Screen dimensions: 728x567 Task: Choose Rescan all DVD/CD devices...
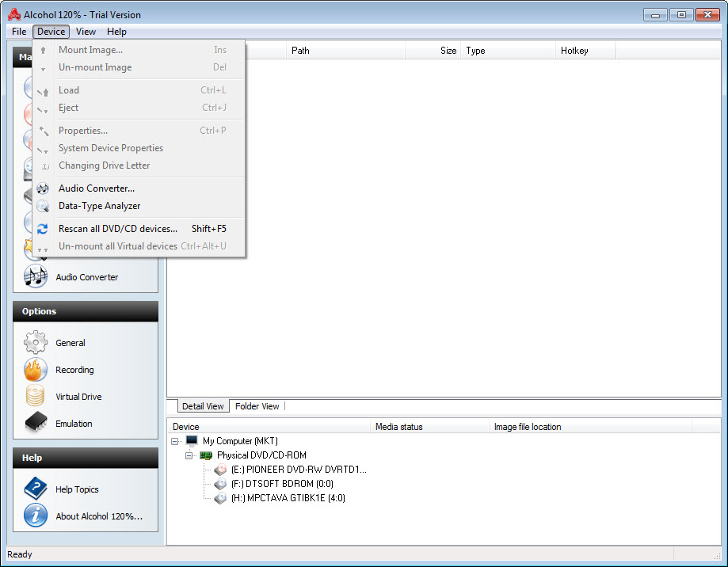tap(139, 229)
